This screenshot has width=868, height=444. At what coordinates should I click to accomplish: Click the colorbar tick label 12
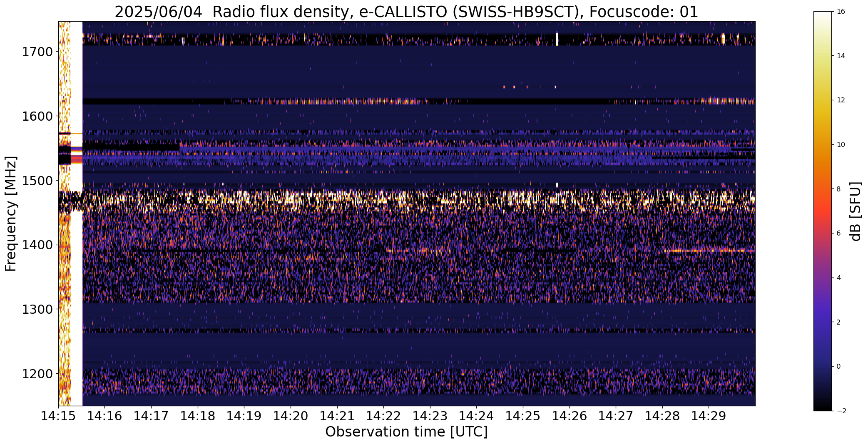[x=841, y=100]
